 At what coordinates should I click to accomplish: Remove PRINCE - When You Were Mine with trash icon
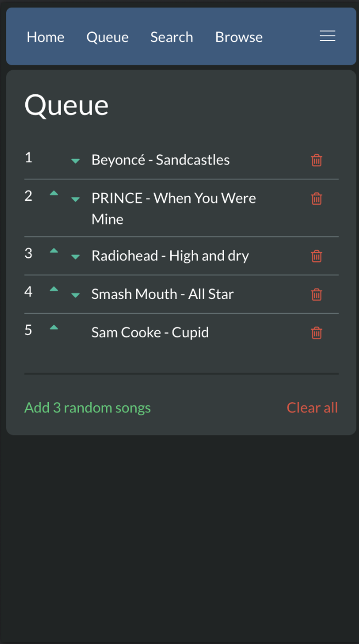coord(317,199)
